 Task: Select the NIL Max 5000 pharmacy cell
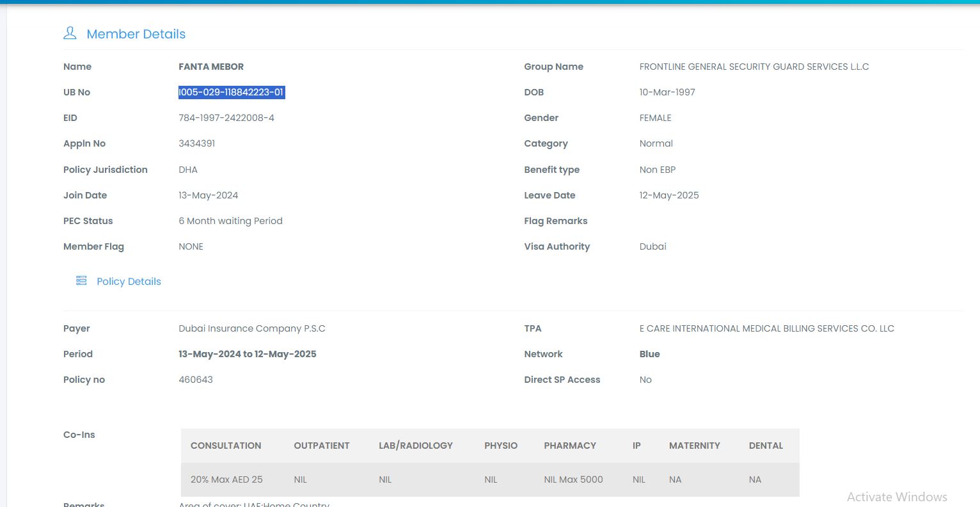(x=573, y=479)
